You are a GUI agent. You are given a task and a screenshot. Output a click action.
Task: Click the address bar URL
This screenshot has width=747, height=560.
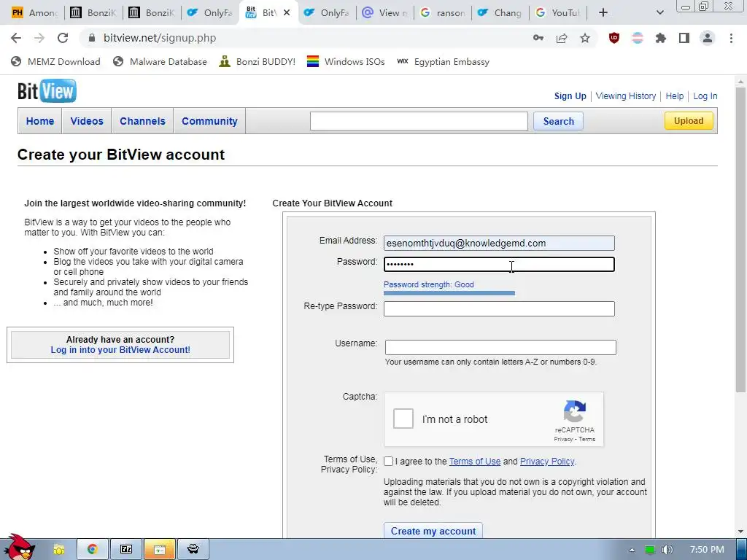160,38
